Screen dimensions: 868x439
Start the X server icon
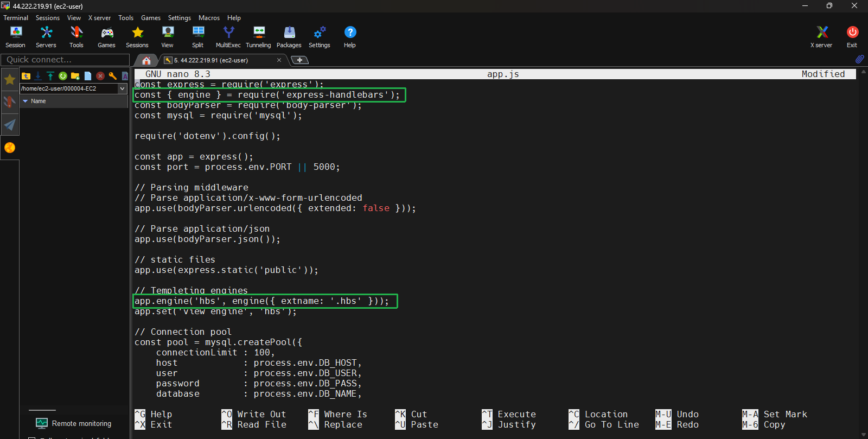822,37
